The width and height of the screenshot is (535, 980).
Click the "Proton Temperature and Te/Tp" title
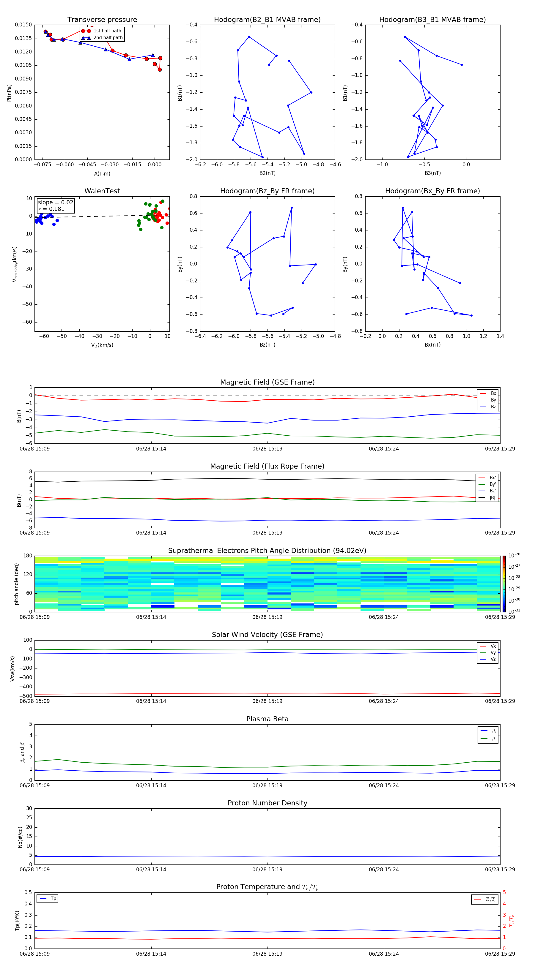[267, 887]
